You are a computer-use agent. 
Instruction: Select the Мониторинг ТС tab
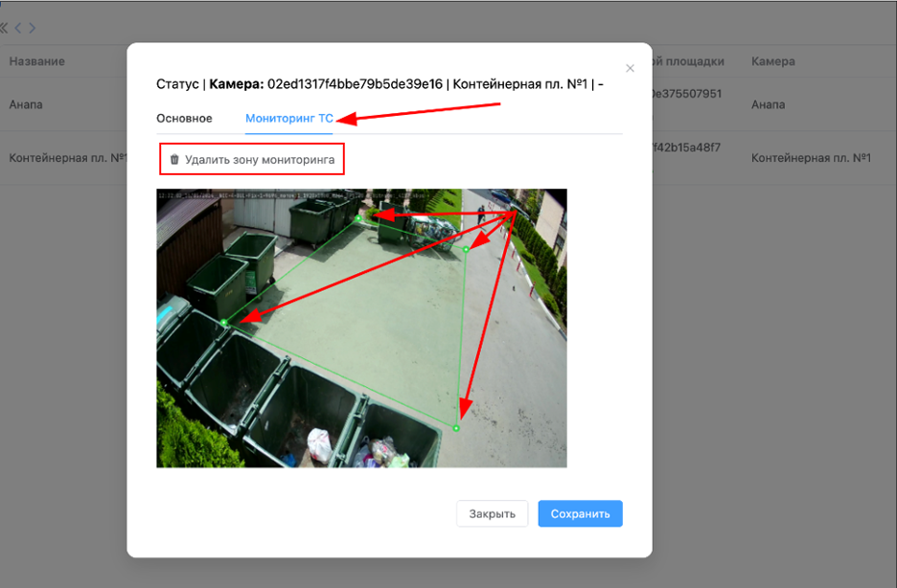pos(289,118)
